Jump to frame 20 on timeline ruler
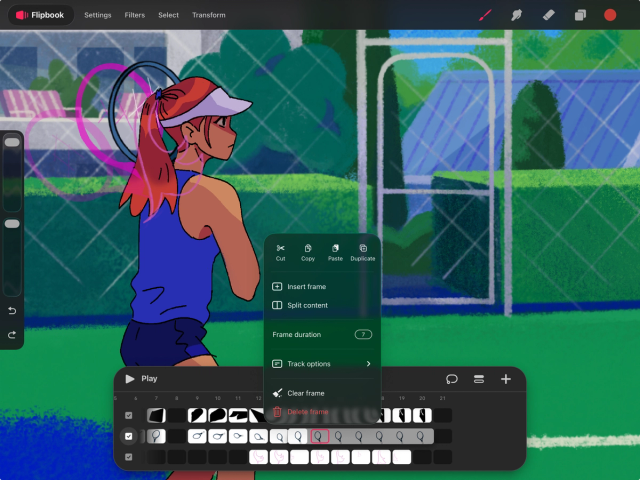This screenshot has width=640, height=480. pyautogui.click(x=422, y=398)
